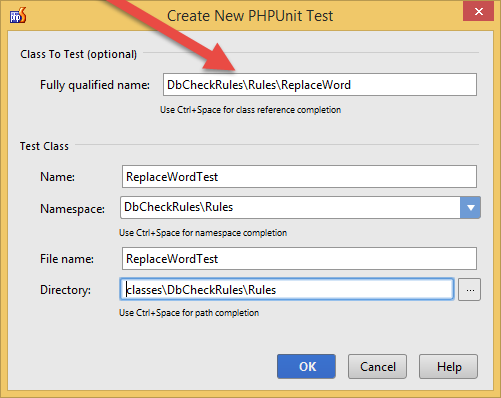Click the File name input field

(x=299, y=259)
